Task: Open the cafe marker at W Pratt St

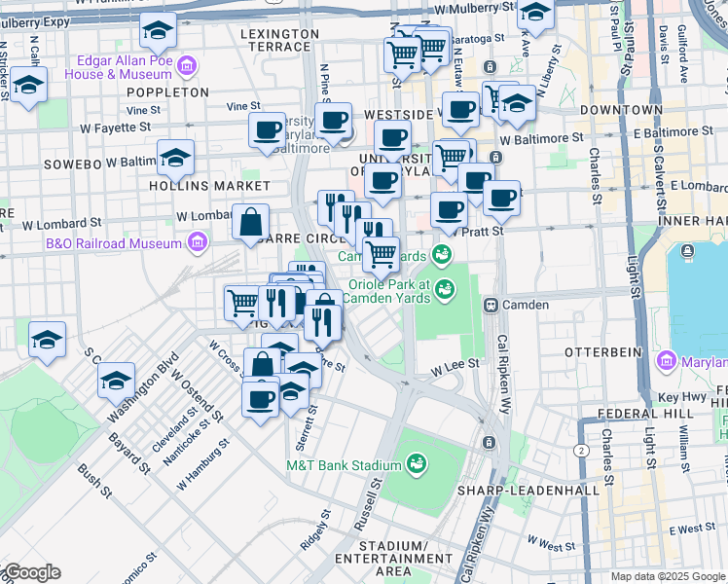Action: click(449, 211)
